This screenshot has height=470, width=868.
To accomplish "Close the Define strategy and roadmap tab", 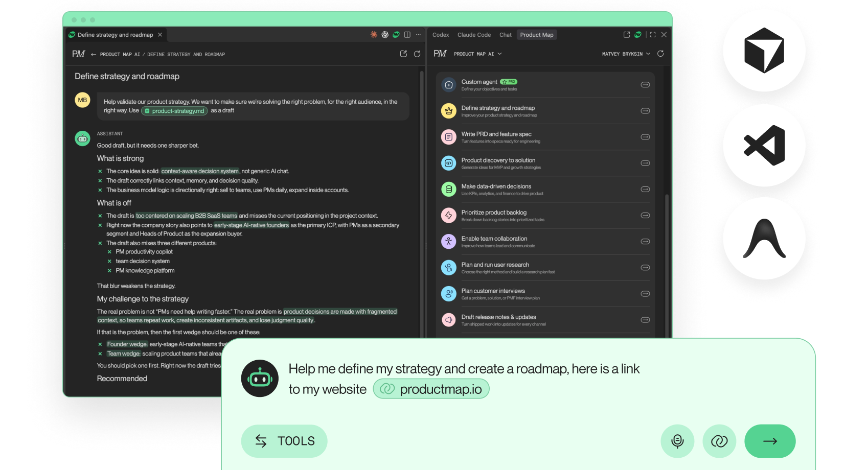I will point(160,35).
